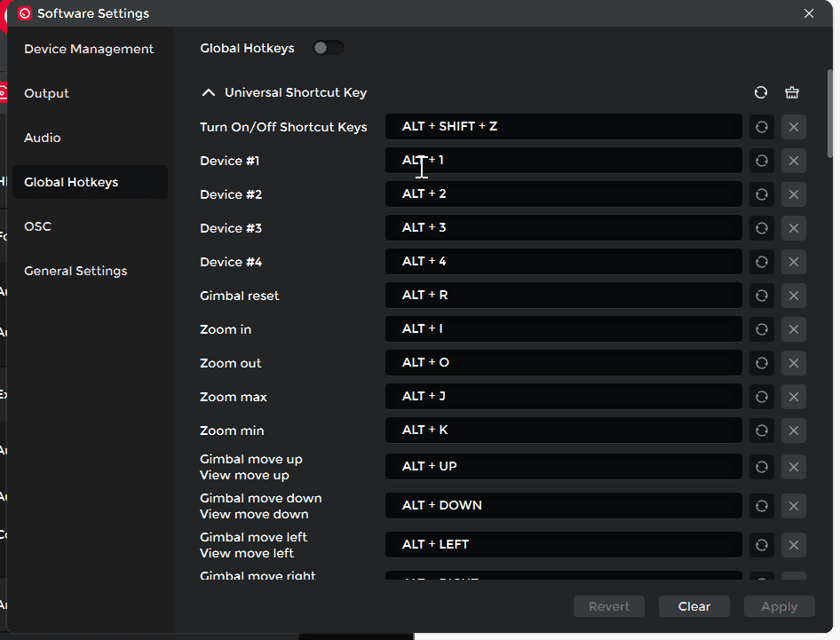Viewport: 840px width, 640px height.
Task: Go to General Settings in sidebar
Action: 75,271
